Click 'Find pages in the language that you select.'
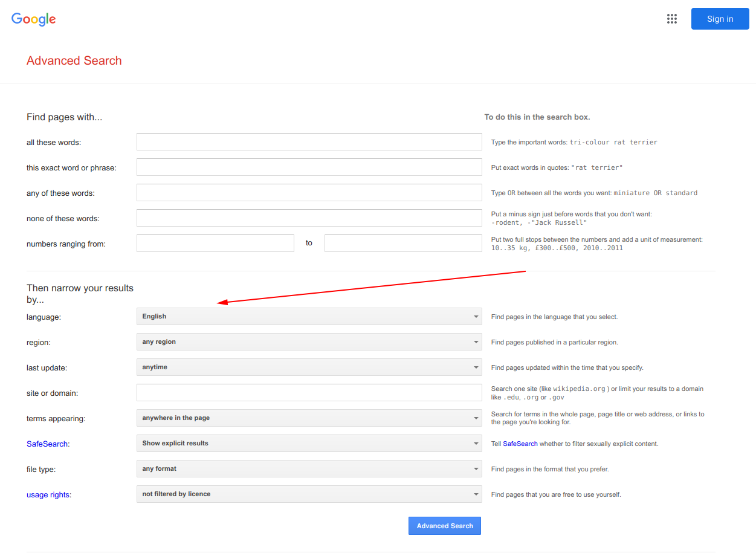Screen dimensions: 756x559 555,317
